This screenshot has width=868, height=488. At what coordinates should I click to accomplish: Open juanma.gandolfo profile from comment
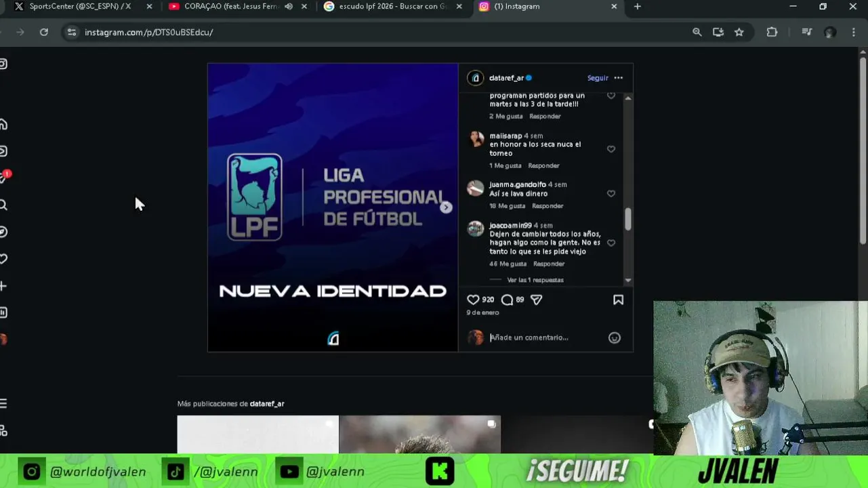518,184
